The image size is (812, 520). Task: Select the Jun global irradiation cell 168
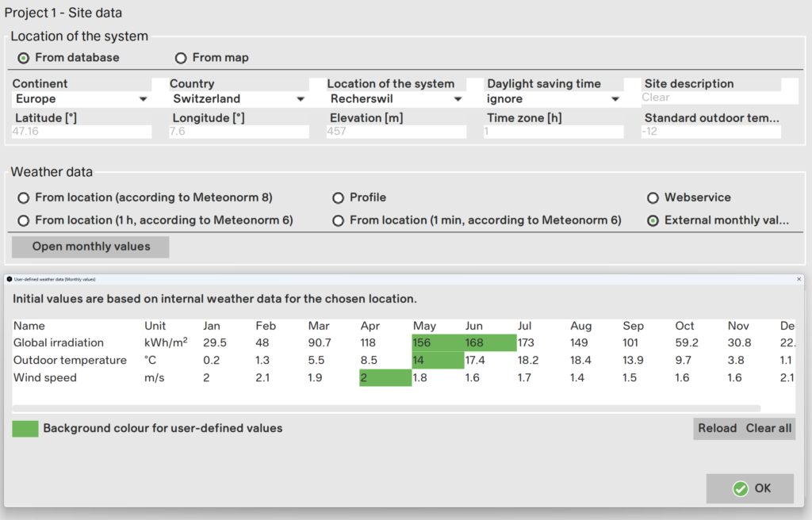(x=490, y=343)
